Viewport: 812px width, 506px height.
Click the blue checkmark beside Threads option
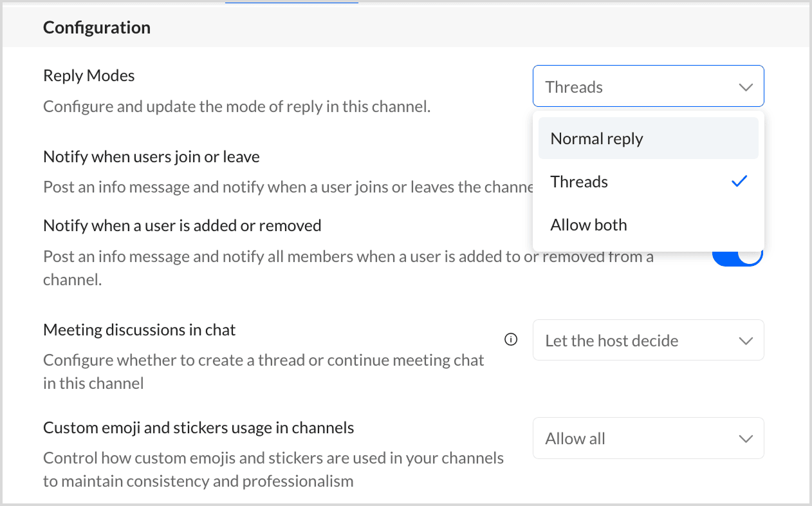point(739,182)
